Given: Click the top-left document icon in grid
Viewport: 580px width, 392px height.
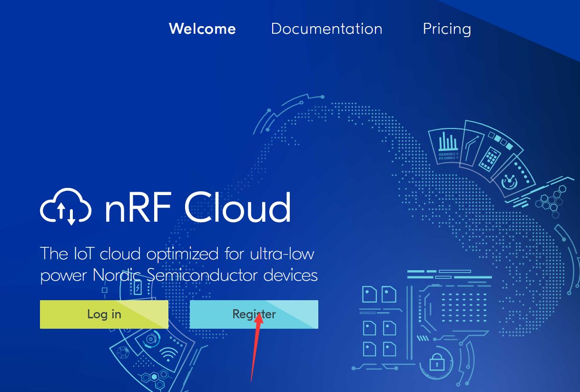Looking at the screenshot, I should coord(369,294).
